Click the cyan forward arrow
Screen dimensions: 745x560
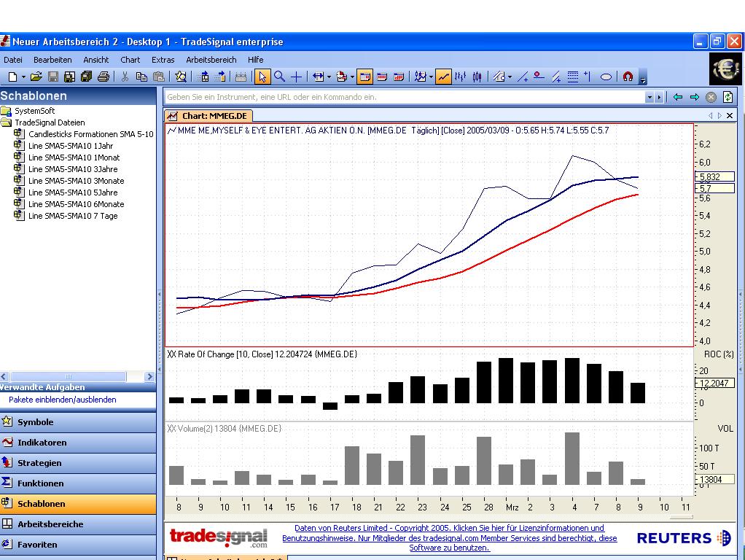pyautogui.click(x=695, y=97)
